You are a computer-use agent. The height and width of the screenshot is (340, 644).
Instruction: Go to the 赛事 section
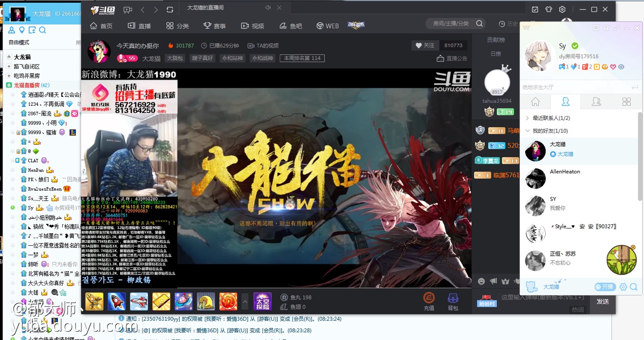[214, 26]
